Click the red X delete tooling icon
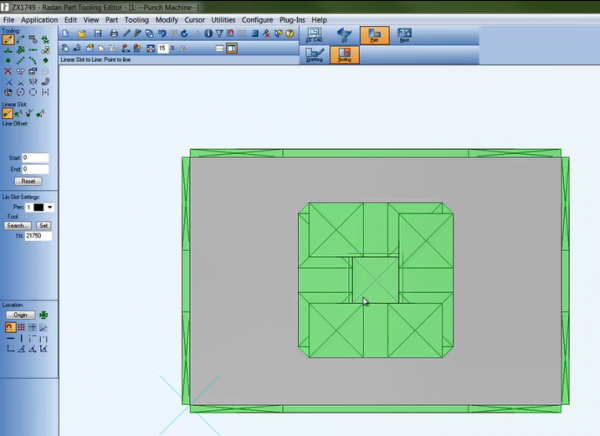Screen dimensions: 600x436 pos(8,71)
